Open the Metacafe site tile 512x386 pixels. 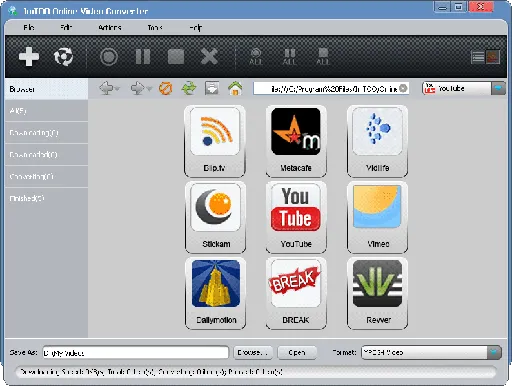click(x=296, y=141)
